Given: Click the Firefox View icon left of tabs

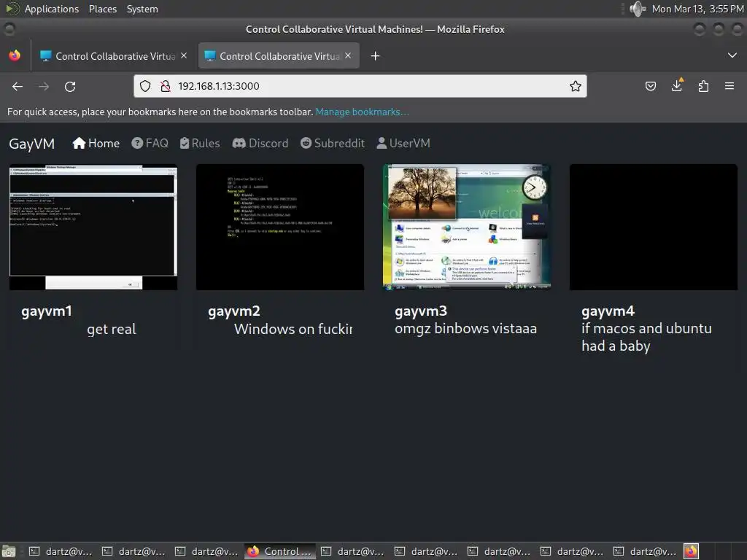Looking at the screenshot, I should [x=15, y=55].
